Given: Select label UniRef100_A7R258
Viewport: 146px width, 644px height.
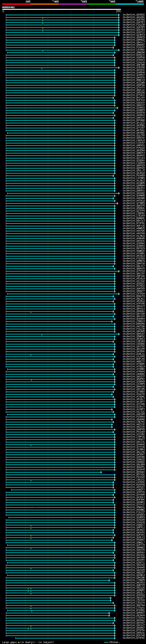Looking at the screenshot, I should 134,67.
